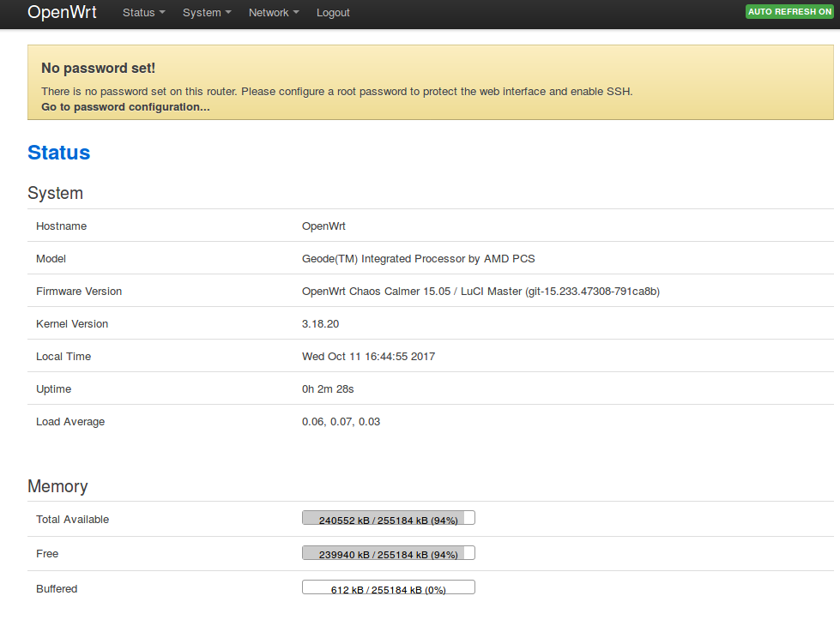Image resolution: width=840 pixels, height=626 pixels.
Task: Click the Hostname row label
Action: point(61,226)
